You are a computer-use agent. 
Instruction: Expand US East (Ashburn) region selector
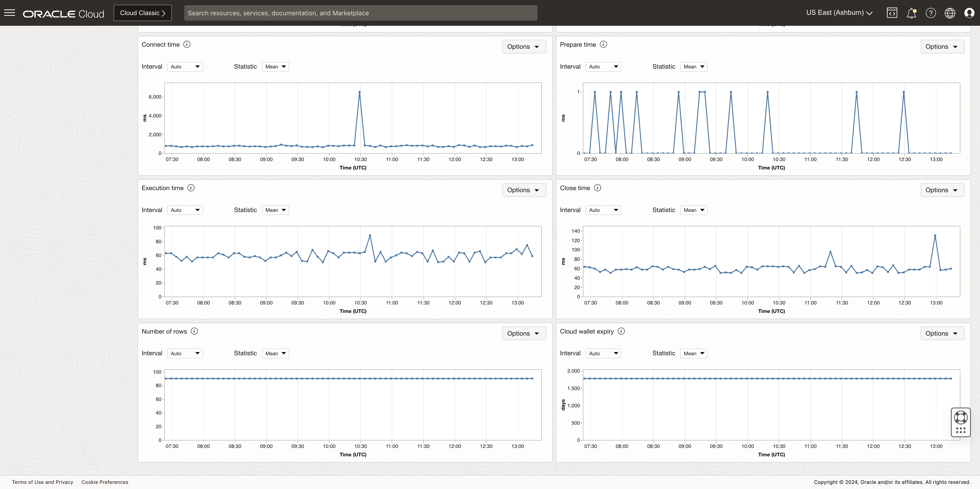[x=839, y=13]
